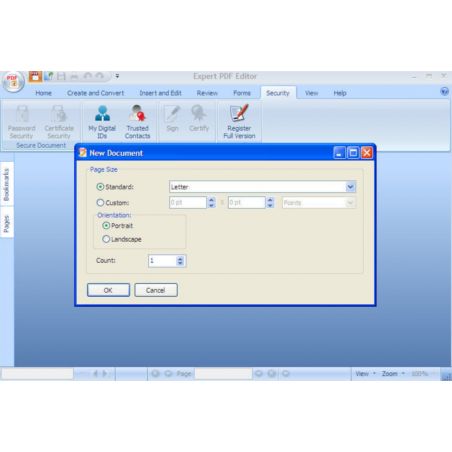Viewport: 452px width, 452px height.
Task: Click the first page round button
Action: click(x=155, y=374)
